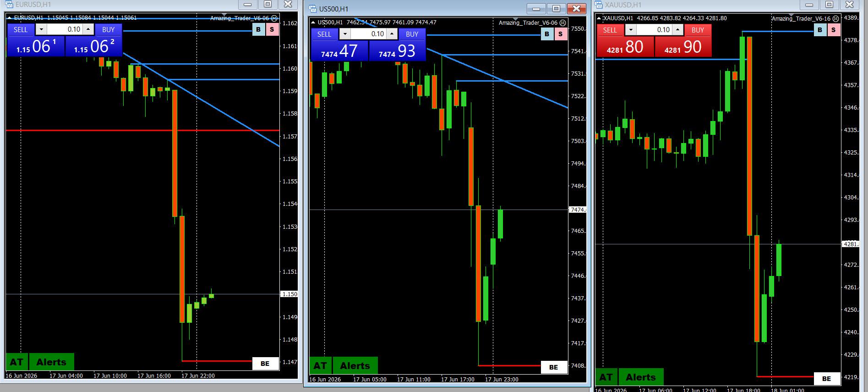The image size is (868, 392).
Task: Open Alerts on the US500 chart
Action: (x=355, y=366)
